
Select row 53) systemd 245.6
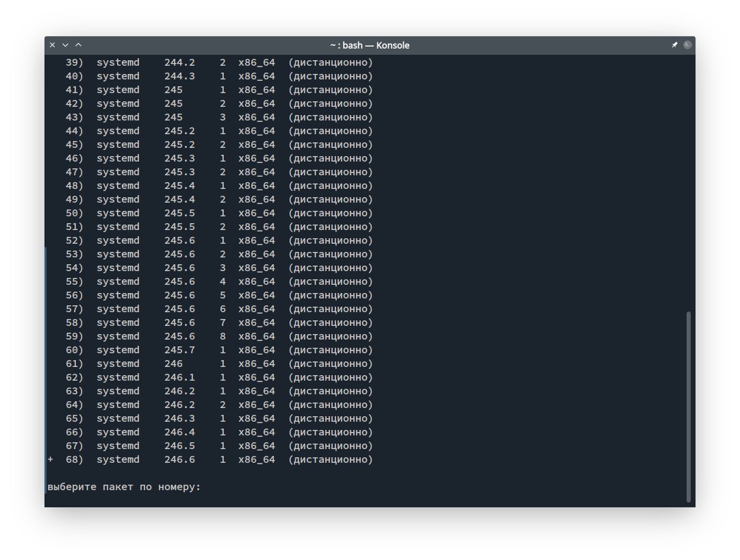219,254
